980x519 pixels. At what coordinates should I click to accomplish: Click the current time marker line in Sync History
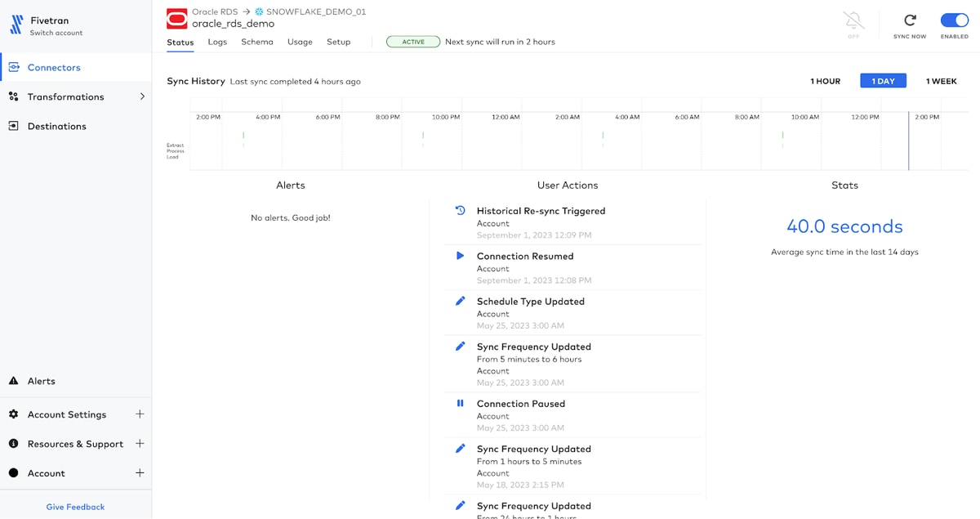tap(908, 141)
